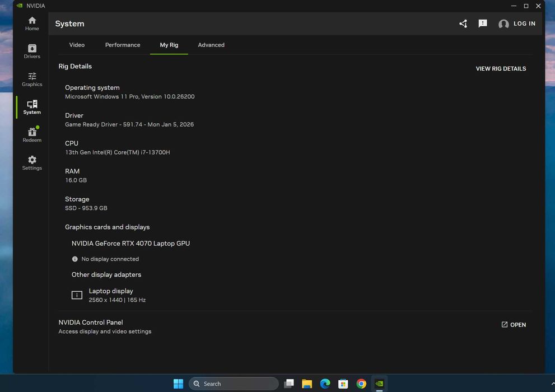Click 'Access display and video settings' text
The image size is (555, 392).
tap(105, 332)
